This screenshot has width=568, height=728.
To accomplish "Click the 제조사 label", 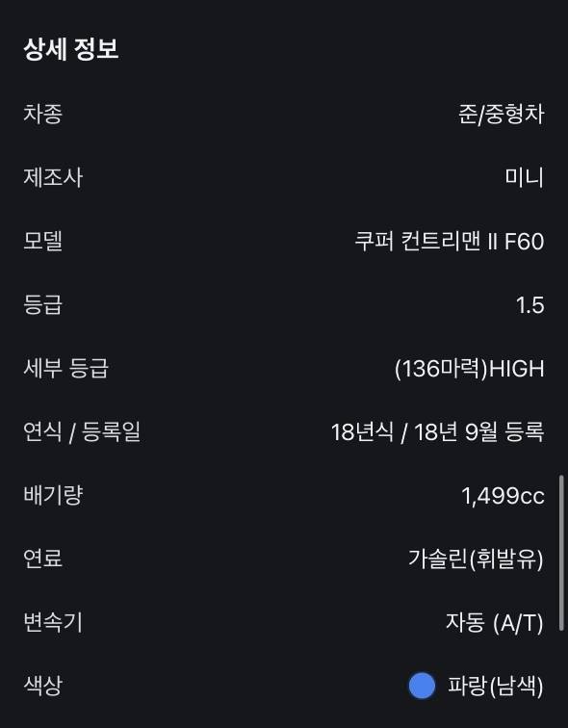I will (x=53, y=177).
